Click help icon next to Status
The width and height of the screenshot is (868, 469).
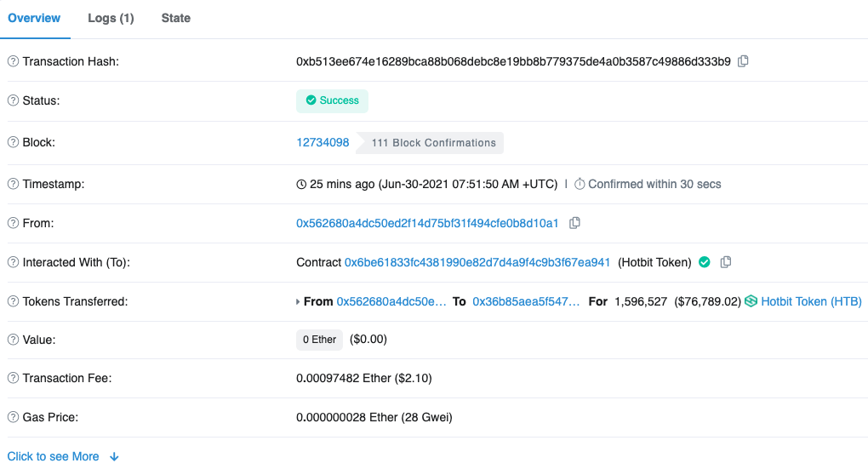pyautogui.click(x=13, y=100)
